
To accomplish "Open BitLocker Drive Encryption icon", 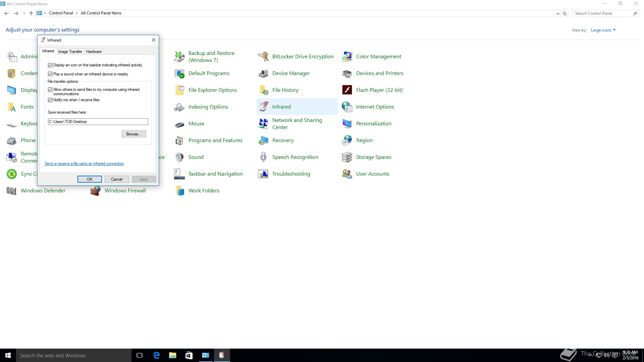I will [x=263, y=57].
